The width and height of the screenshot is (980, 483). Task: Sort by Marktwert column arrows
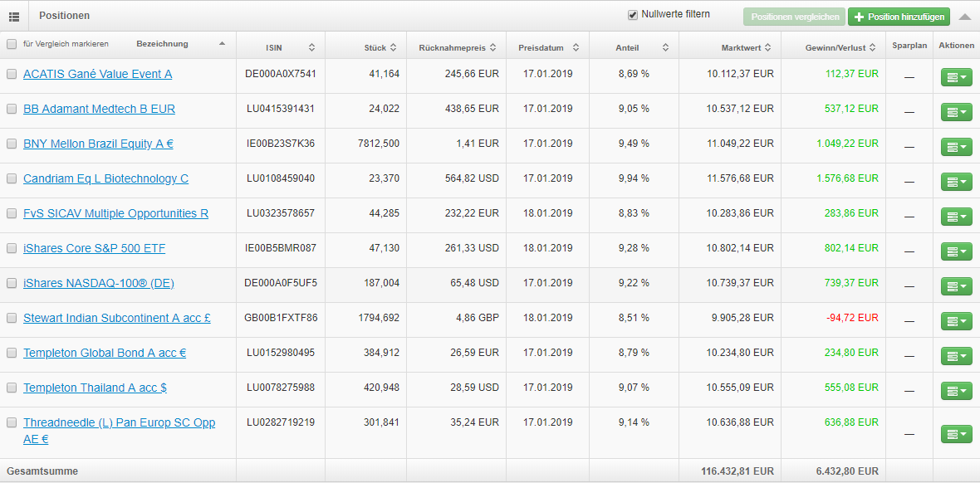(768, 47)
